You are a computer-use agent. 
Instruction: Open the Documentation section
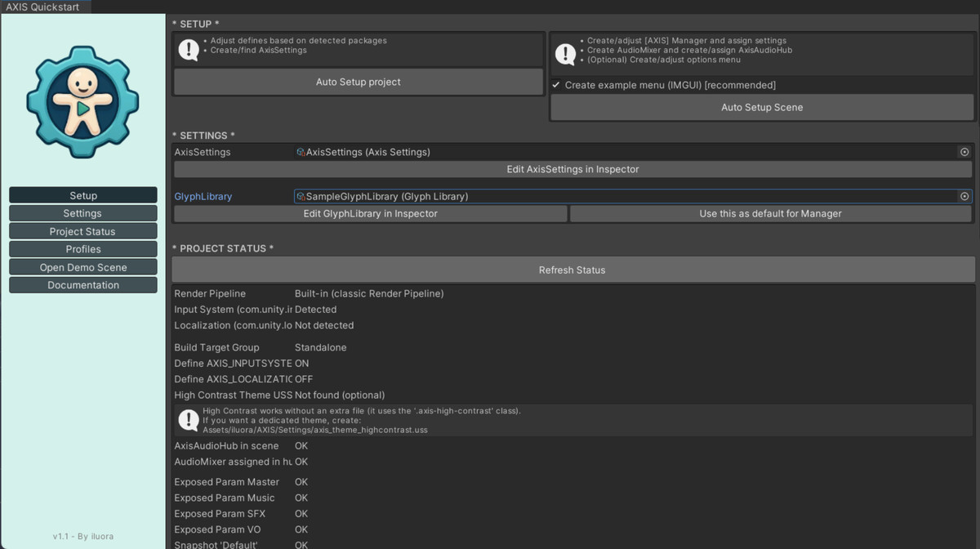point(82,284)
